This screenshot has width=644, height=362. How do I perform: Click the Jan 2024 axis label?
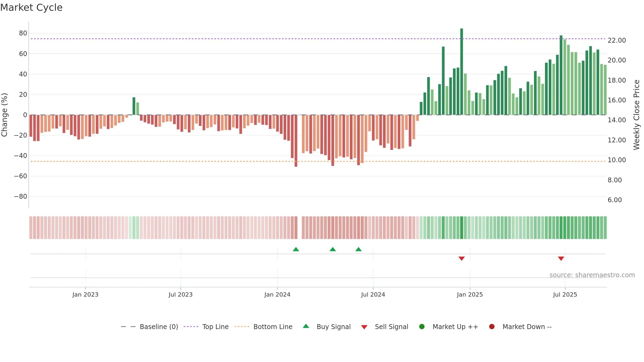click(277, 295)
